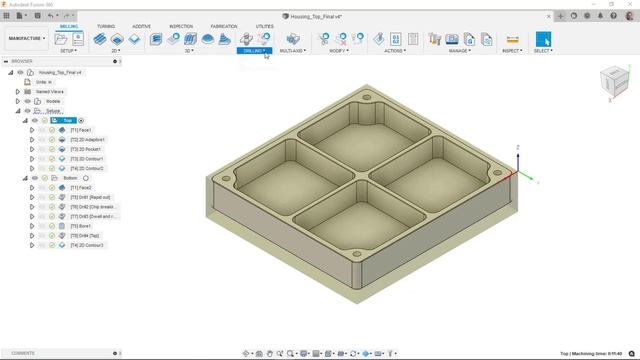Expand the Models node
Screen dimensions: 640x360
[18, 101]
